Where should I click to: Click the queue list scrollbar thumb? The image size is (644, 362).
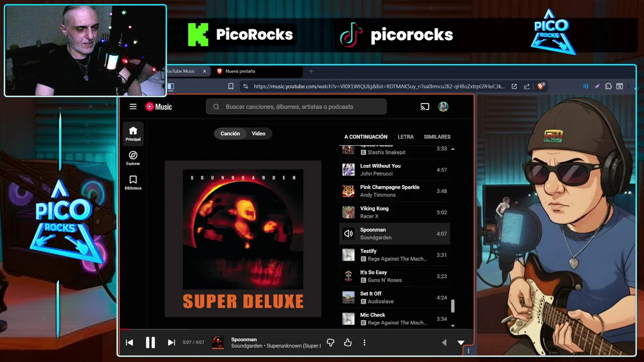(453, 306)
